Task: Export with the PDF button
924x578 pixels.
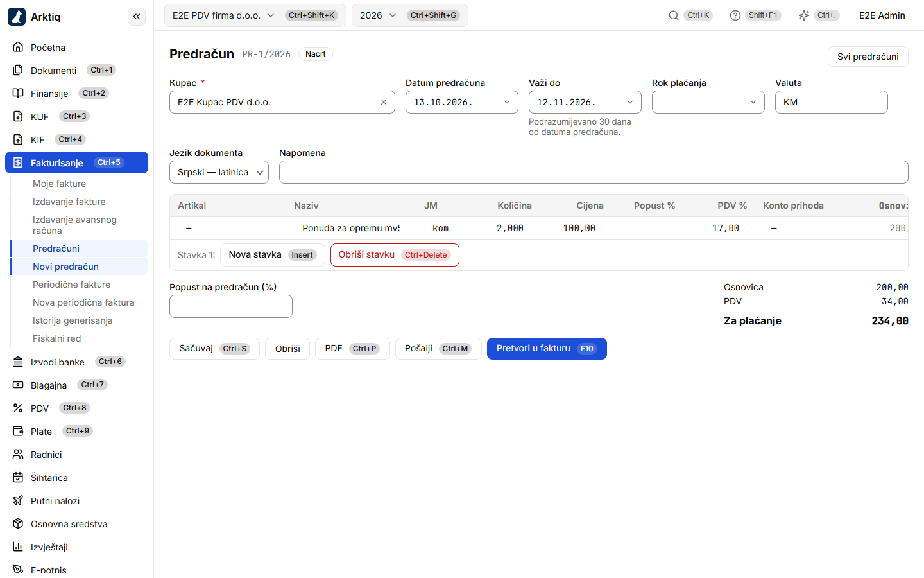Action: [x=352, y=349]
